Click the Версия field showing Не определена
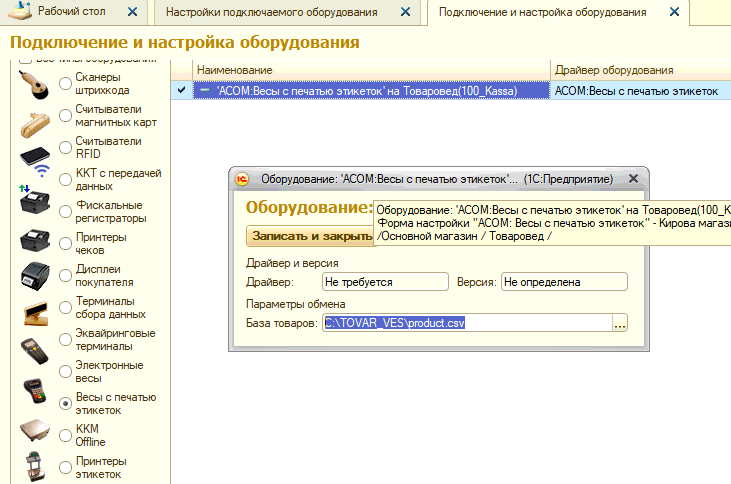Screen dimensions: 731x484 [x=564, y=282]
